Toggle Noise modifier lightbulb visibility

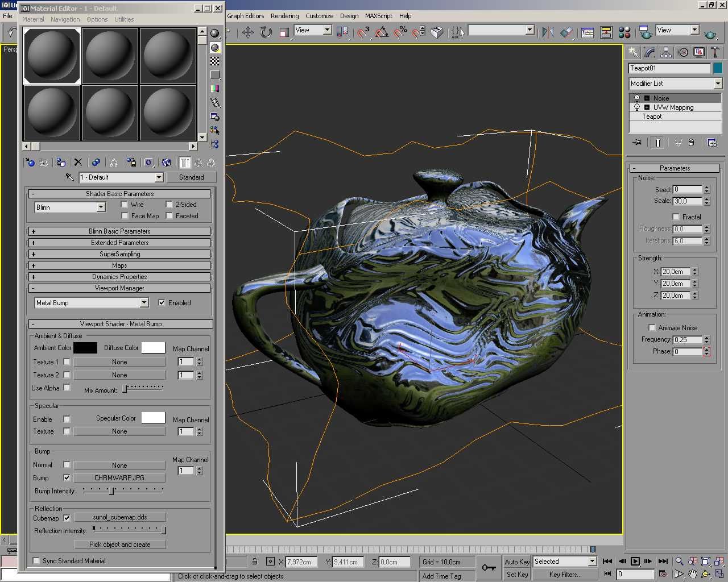point(636,98)
